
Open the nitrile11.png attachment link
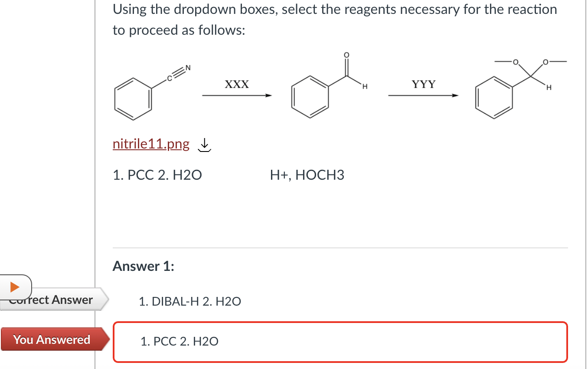150,144
